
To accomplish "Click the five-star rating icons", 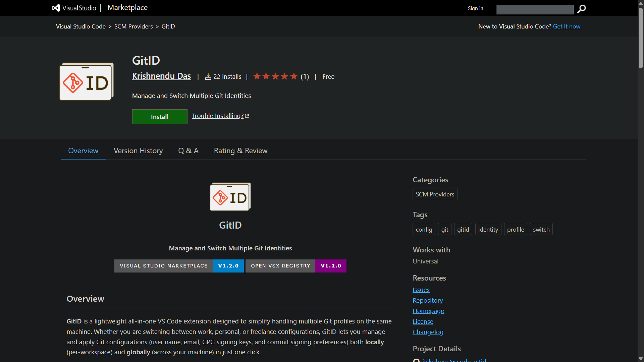I will click(275, 76).
